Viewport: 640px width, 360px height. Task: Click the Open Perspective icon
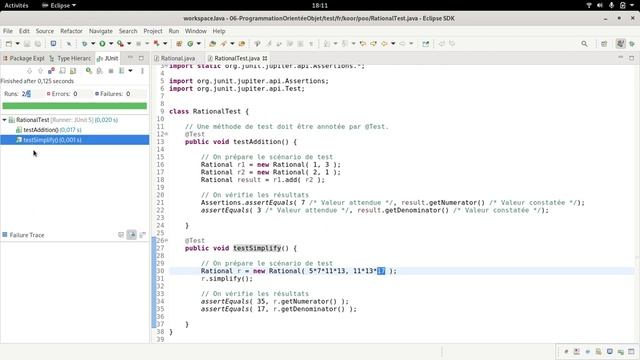(x=604, y=44)
